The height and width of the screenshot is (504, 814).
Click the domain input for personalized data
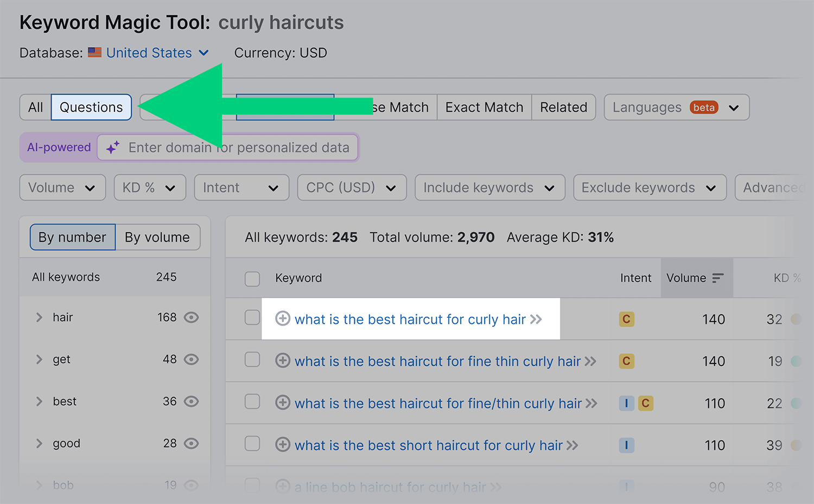[x=227, y=148]
